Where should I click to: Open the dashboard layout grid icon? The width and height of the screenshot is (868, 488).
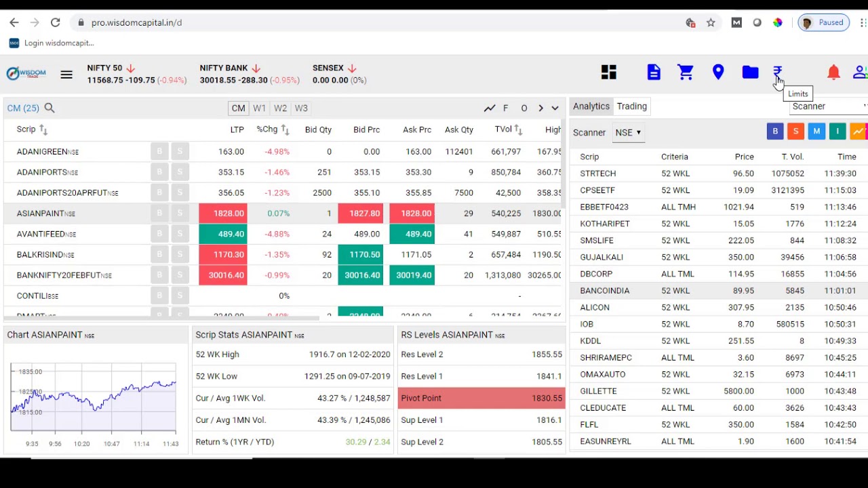(x=609, y=73)
